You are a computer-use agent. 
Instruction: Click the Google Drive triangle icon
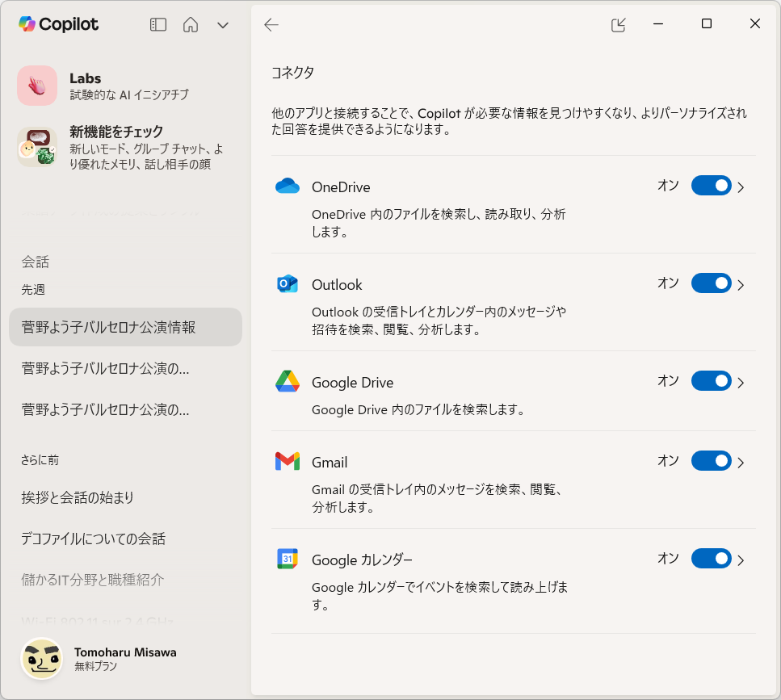coord(288,381)
